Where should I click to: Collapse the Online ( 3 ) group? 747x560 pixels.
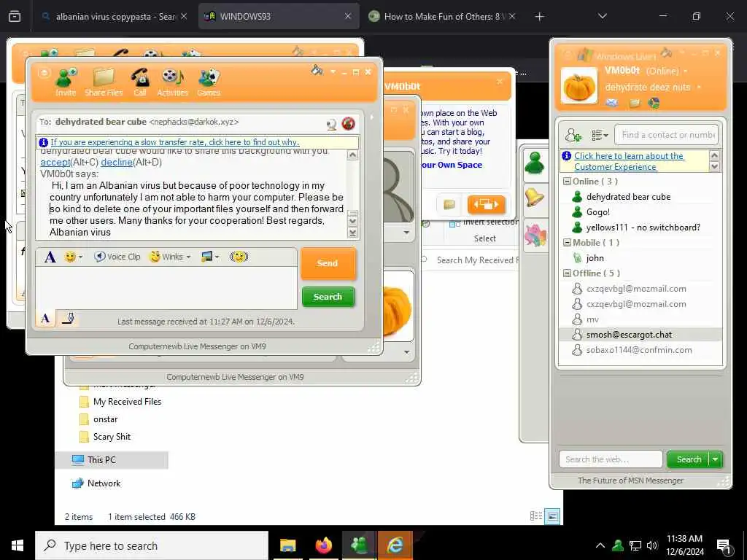point(567,182)
